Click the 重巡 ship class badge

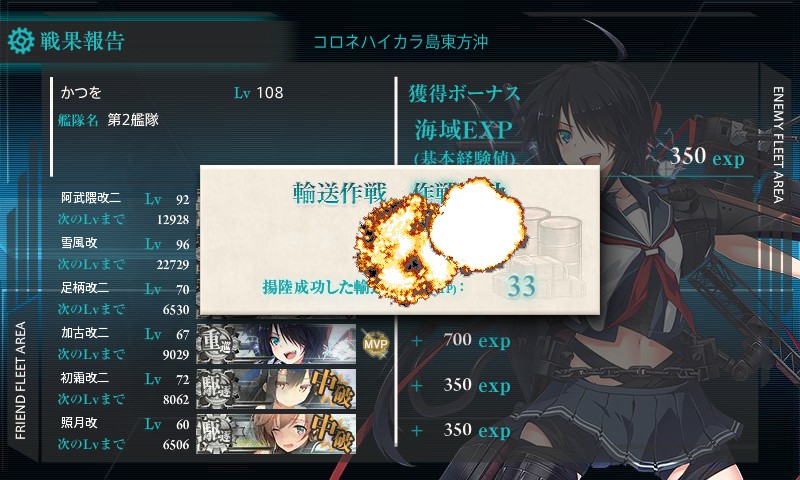tap(218, 344)
